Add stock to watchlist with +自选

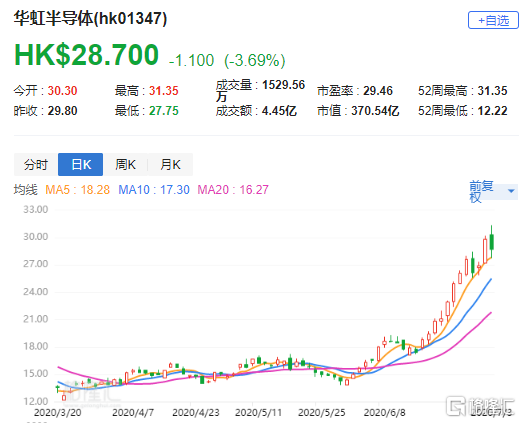pos(493,20)
